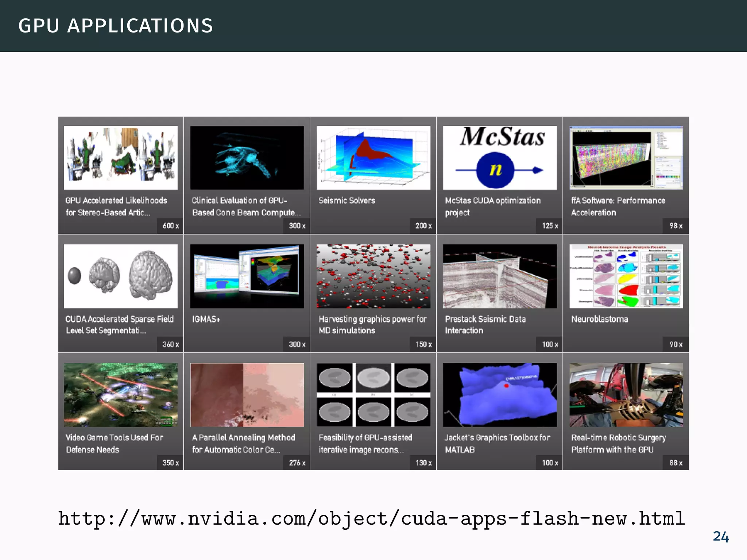This screenshot has width=747, height=560.
Task: Open the nvidia.com cuda-apps URL
Action: tap(372, 519)
